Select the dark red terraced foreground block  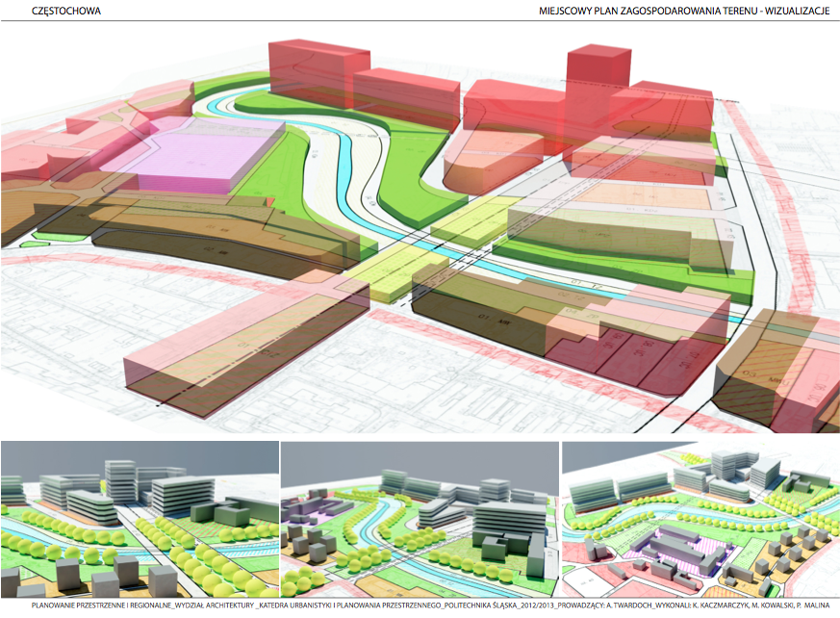635,351
